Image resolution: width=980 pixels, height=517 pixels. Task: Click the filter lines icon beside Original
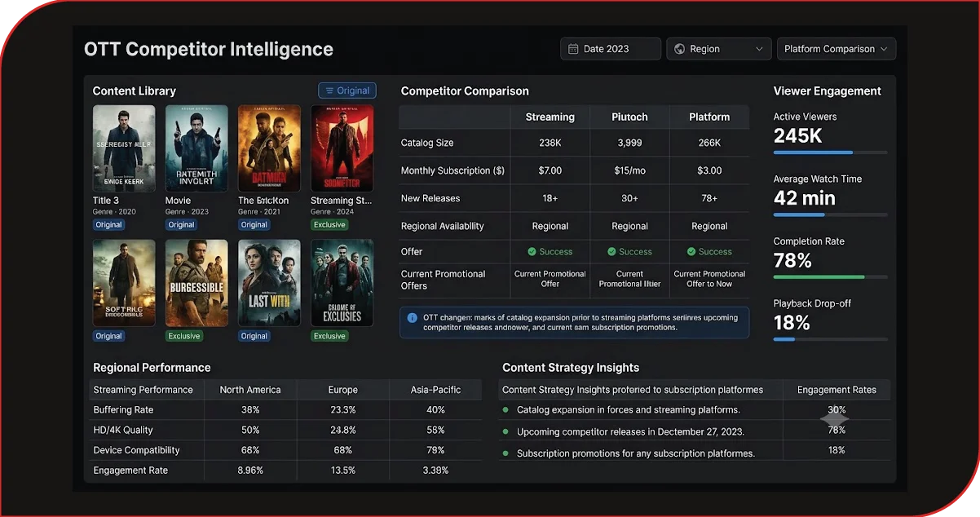tap(329, 91)
